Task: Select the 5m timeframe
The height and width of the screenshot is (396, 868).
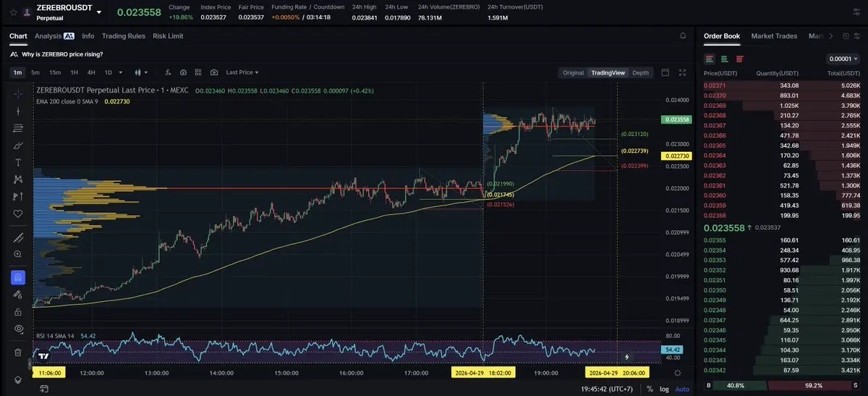Action: (x=36, y=72)
